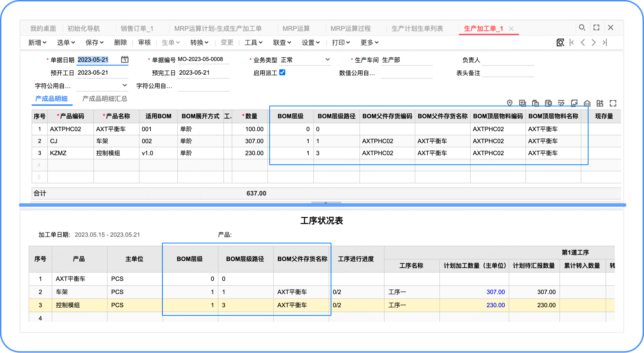Open the 业务类型 dropdown
Screen dimensions: 644x353
(327, 59)
